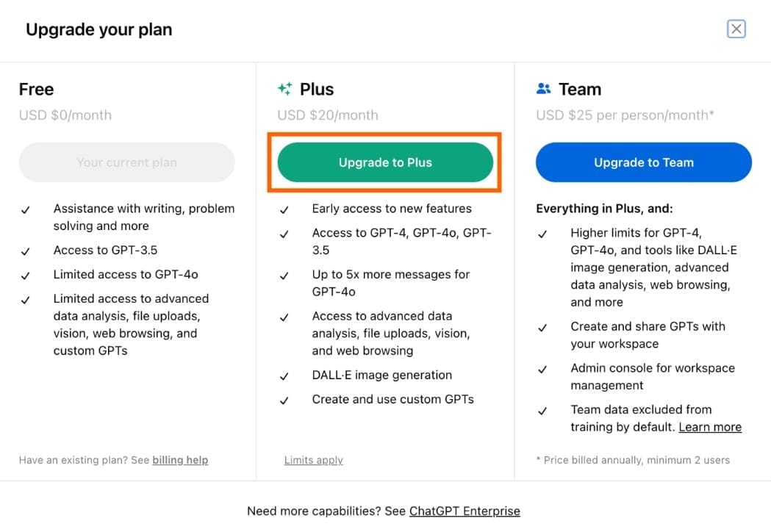Image resolution: width=771 pixels, height=532 pixels.
Task: Click the checkmark beside Early access to new features
Action: [284, 209]
